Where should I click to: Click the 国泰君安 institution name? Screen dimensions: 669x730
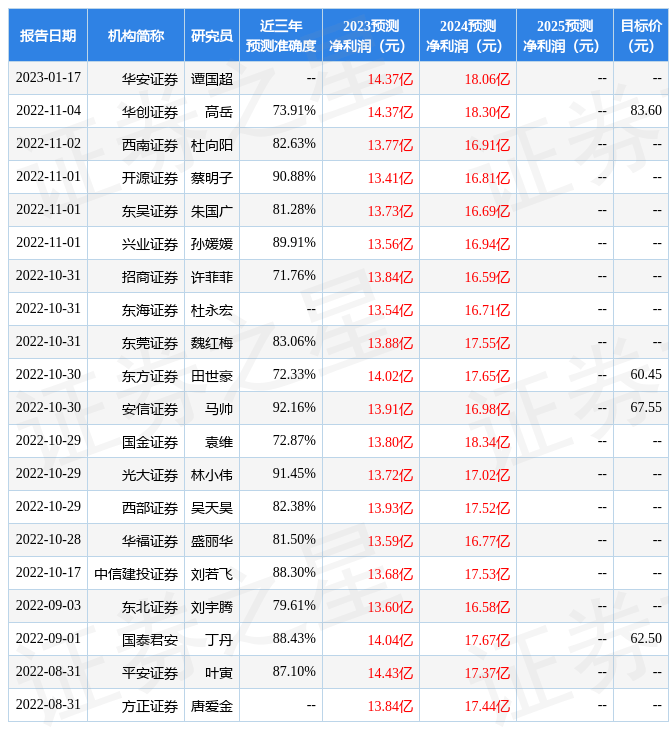pyautogui.click(x=150, y=640)
